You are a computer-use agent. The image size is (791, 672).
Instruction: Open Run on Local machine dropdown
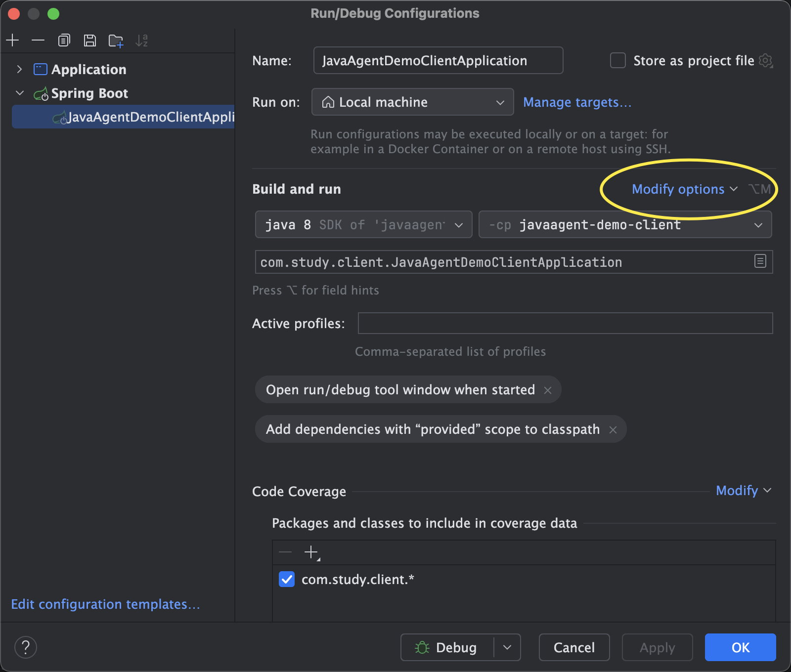[412, 102]
